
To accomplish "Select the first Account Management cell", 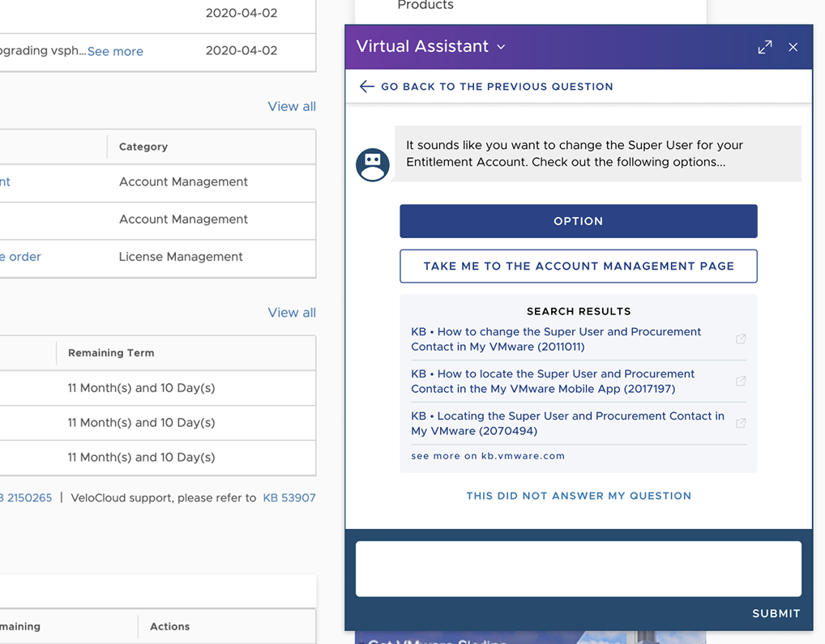I will coord(183,181).
